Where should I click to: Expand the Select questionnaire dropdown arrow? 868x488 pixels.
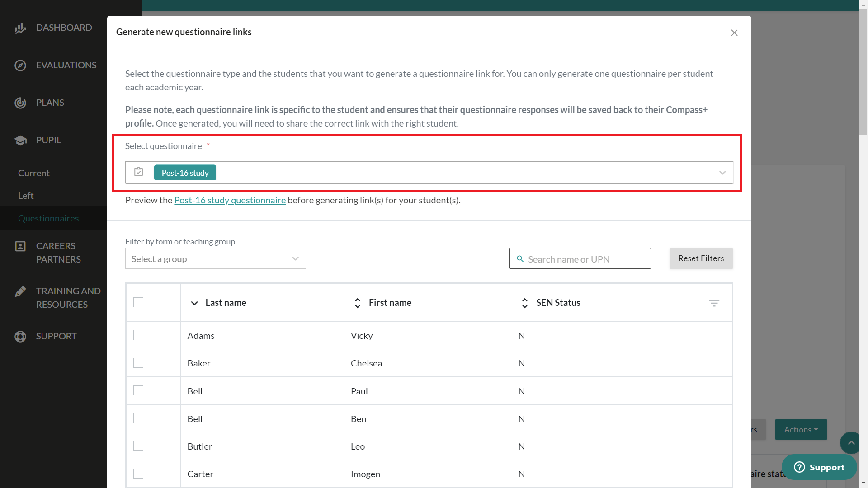(x=722, y=173)
